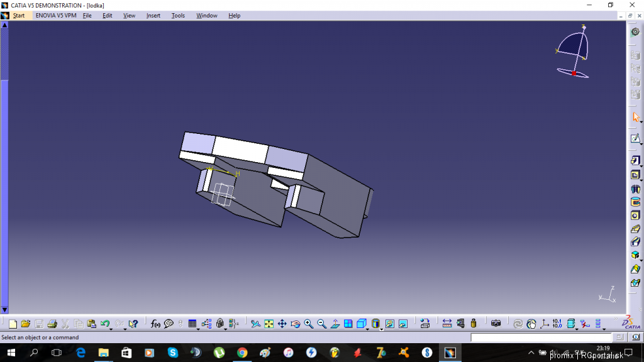This screenshot has height=362, width=644.
Task: Click the 3D compass in the viewport corner
Action: [x=573, y=52]
